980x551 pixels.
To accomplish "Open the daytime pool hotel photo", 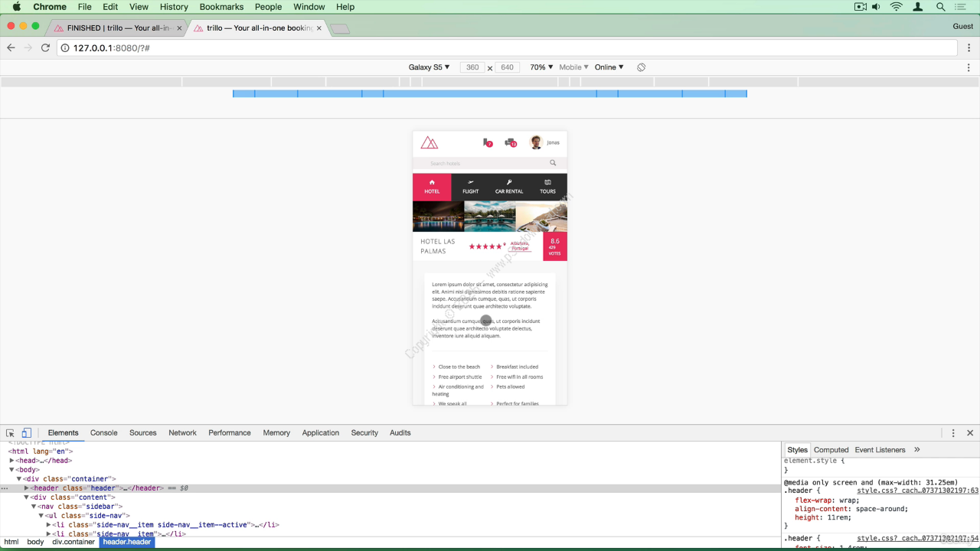I will click(x=490, y=217).
